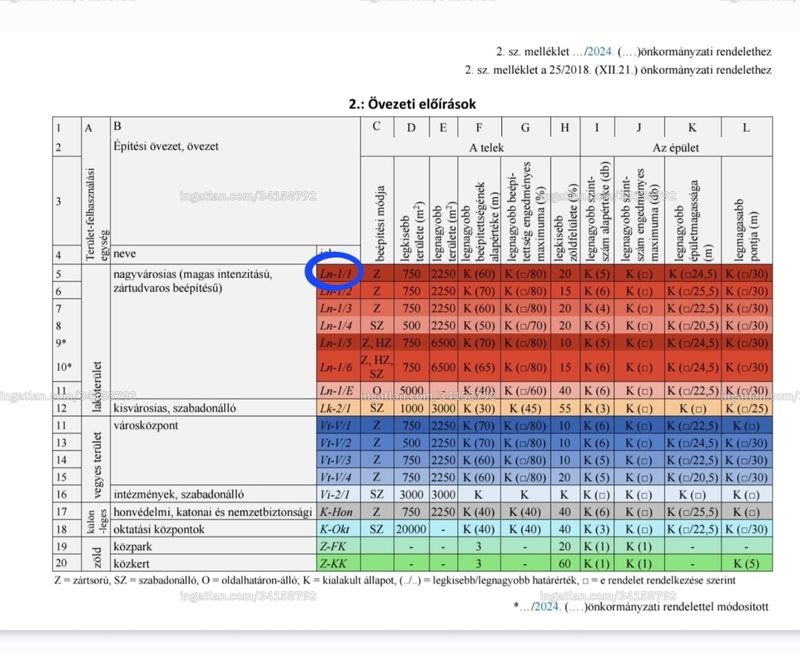Select the Z-FK zone code cell
This screenshot has height=654, width=800.
336,546
